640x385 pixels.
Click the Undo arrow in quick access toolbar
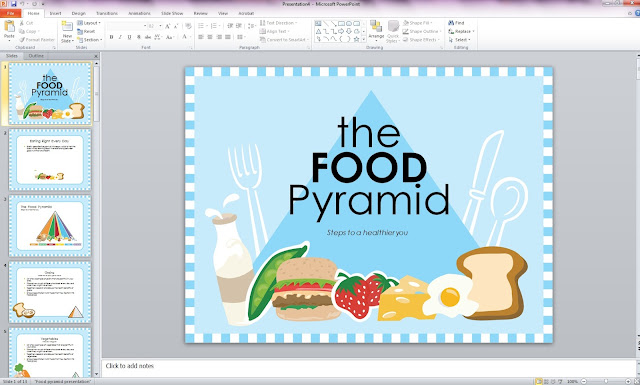(x=22, y=4)
